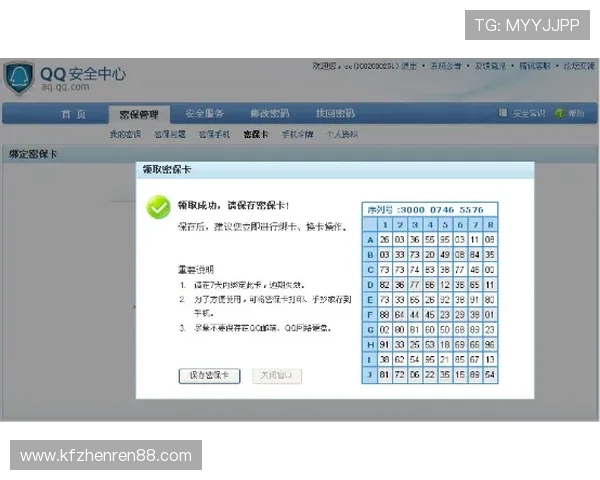Viewport: 600px width, 480px height.
Task: Click cell I2 showing 62
Action: point(399,360)
